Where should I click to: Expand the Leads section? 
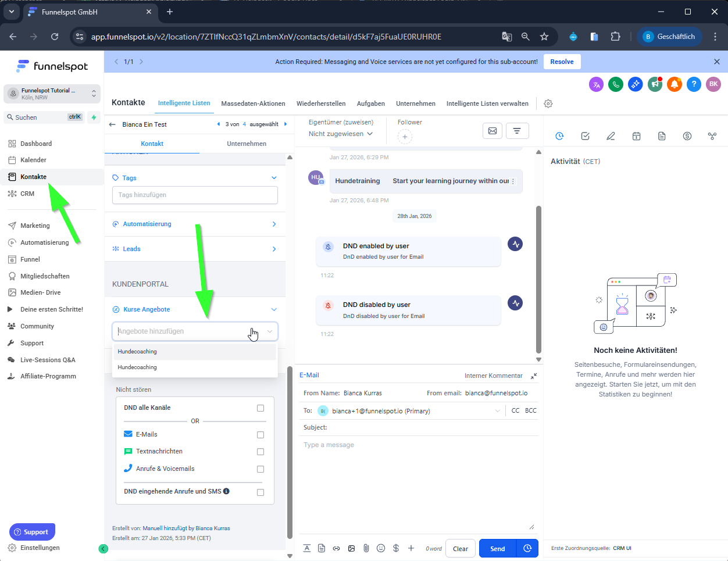pyautogui.click(x=274, y=249)
